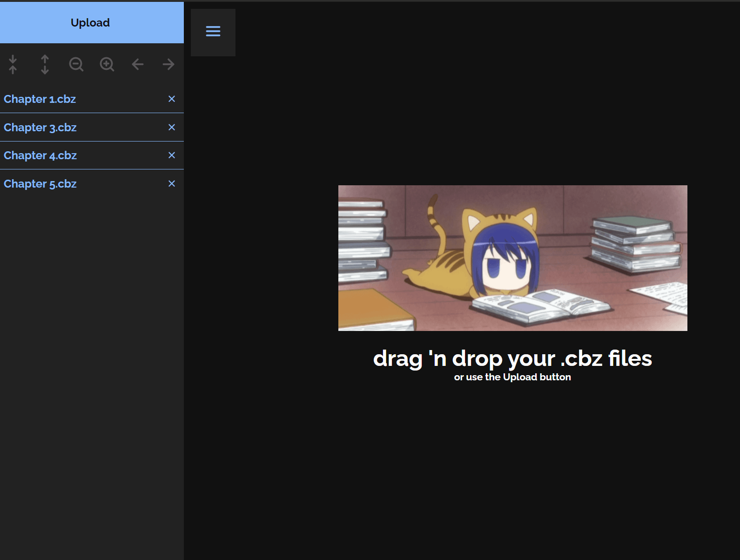Remove Chapter 4.cbz with its X icon
Image resolution: width=740 pixels, height=560 pixels.
172,155
